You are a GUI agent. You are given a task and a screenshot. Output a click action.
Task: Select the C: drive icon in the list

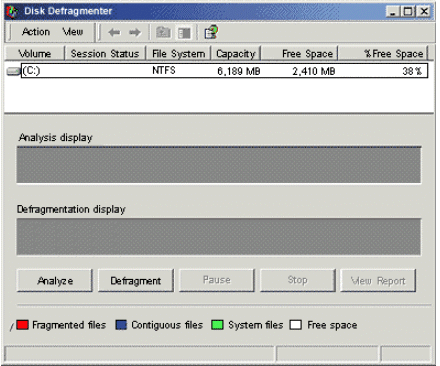coord(13,71)
